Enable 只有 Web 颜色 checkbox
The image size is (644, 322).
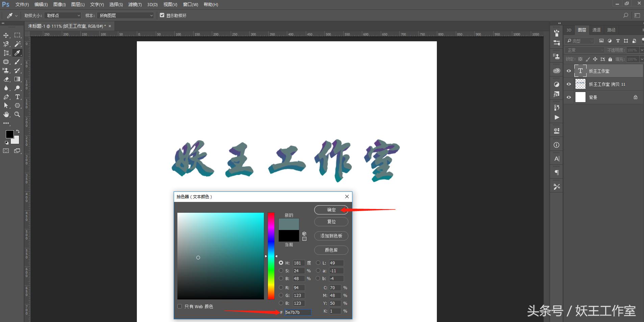coord(179,306)
